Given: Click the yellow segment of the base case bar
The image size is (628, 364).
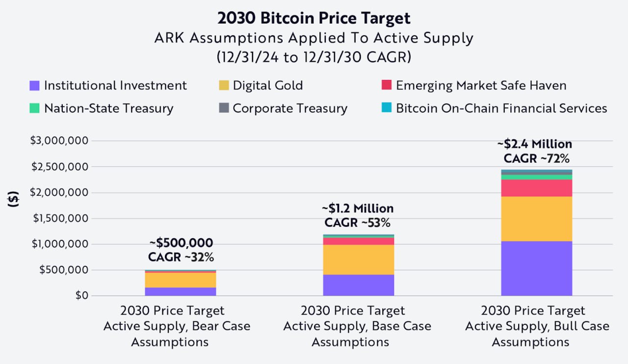Looking at the screenshot, I should click(358, 260).
